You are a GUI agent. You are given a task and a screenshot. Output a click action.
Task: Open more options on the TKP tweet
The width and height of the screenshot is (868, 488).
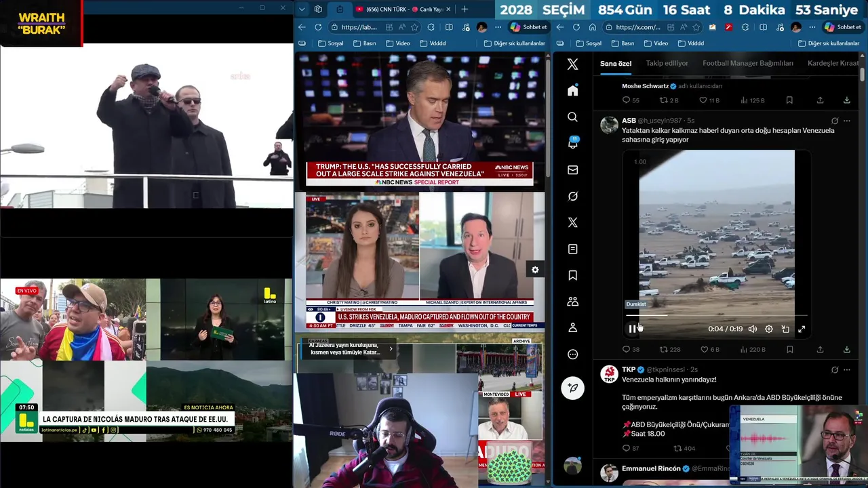[x=847, y=370]
